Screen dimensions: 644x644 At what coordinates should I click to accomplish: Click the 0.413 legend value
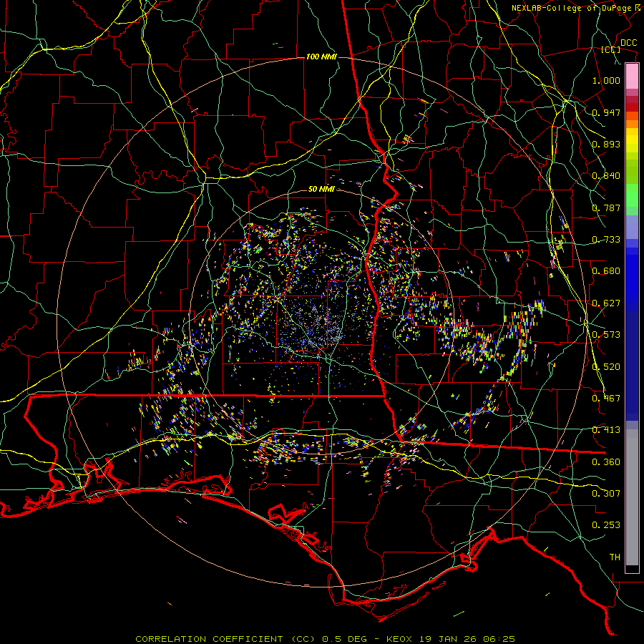click(x=606, y=430)
